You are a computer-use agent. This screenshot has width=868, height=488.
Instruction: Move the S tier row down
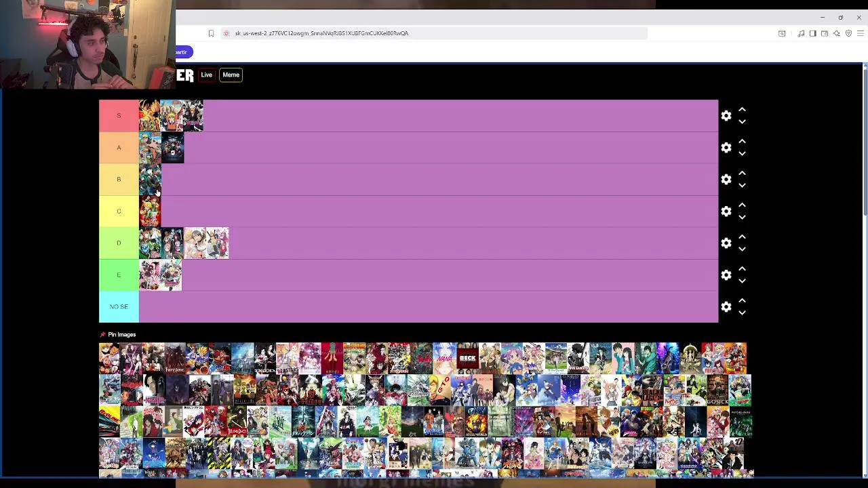(x=742, y=122)
